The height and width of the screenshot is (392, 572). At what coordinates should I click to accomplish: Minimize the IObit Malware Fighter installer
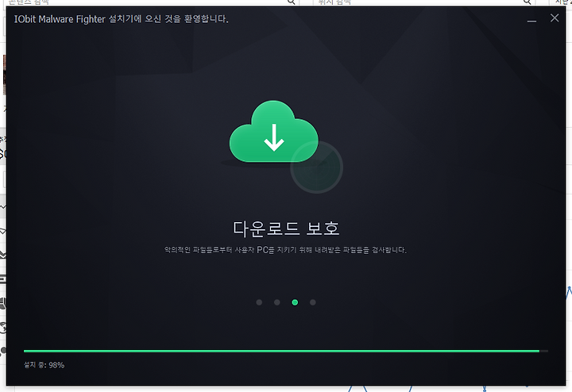point(531,21)
